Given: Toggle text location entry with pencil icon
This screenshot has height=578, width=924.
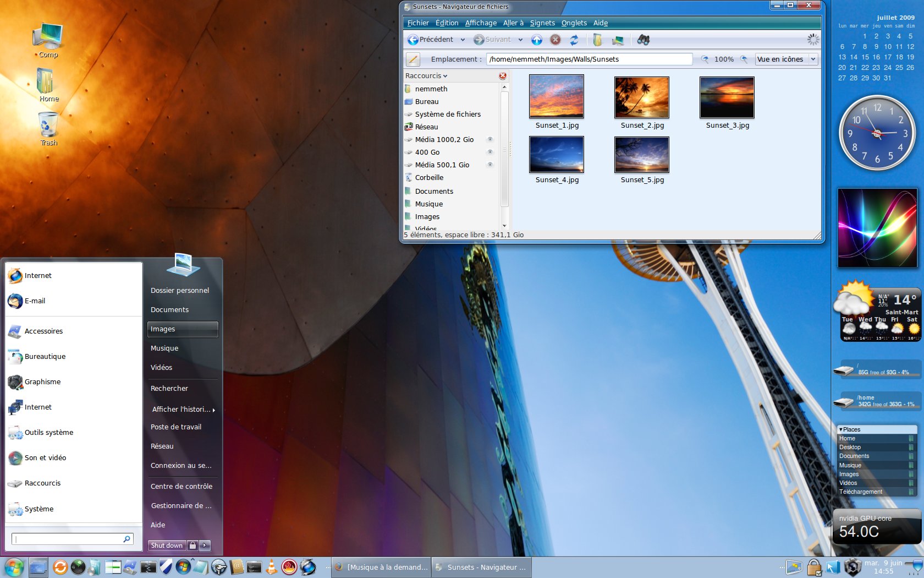Looking at the screenshot, I should (x=413, y=59).
